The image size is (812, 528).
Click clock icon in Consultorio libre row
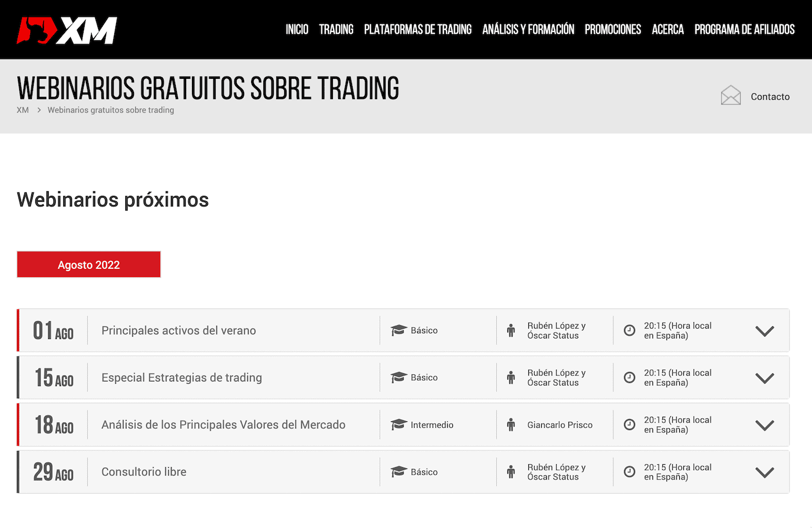[x=629, y=472]
